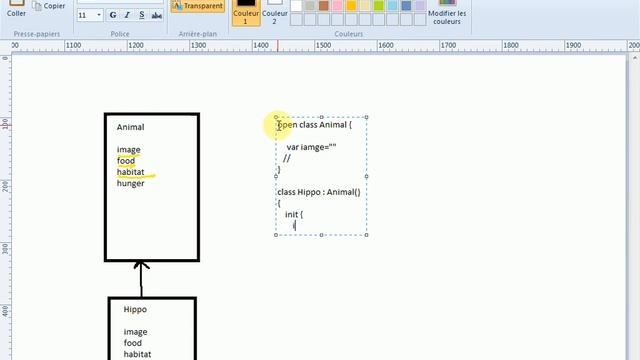Pick the brown color swatch

click(324, 6)
